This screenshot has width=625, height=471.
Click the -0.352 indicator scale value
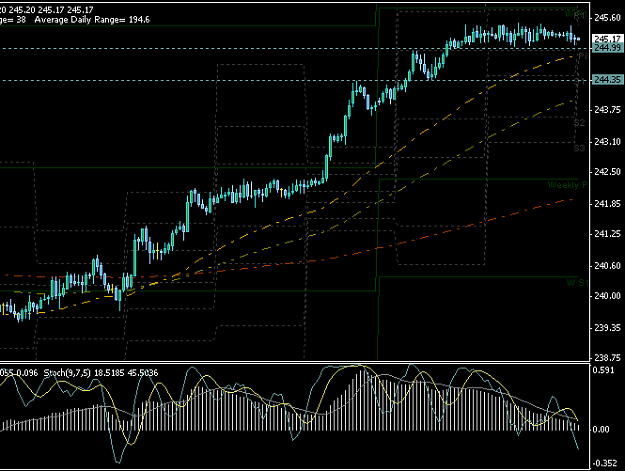click(x=605, y=463)
